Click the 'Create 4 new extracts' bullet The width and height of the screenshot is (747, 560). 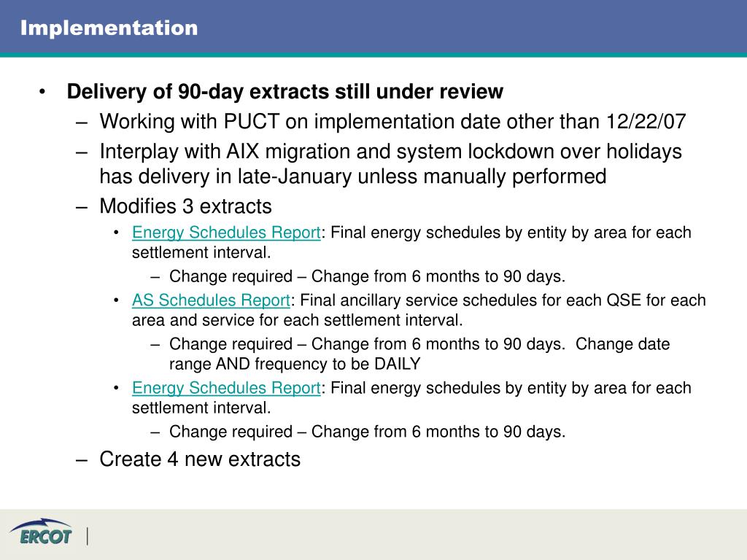coord(200,459)
